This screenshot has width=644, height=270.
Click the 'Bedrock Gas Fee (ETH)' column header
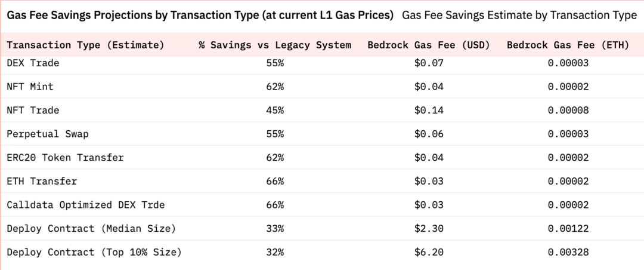point(568,45)
